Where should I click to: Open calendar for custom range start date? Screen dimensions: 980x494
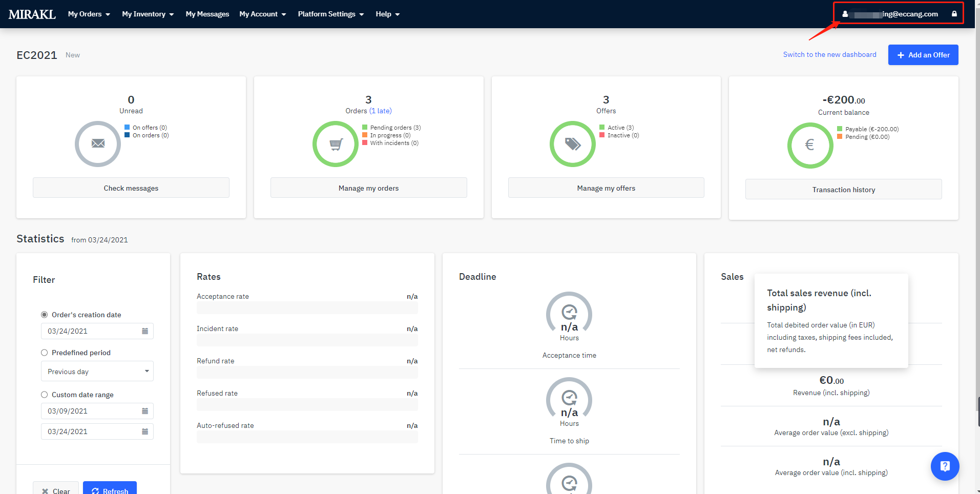tap(145, 411)
